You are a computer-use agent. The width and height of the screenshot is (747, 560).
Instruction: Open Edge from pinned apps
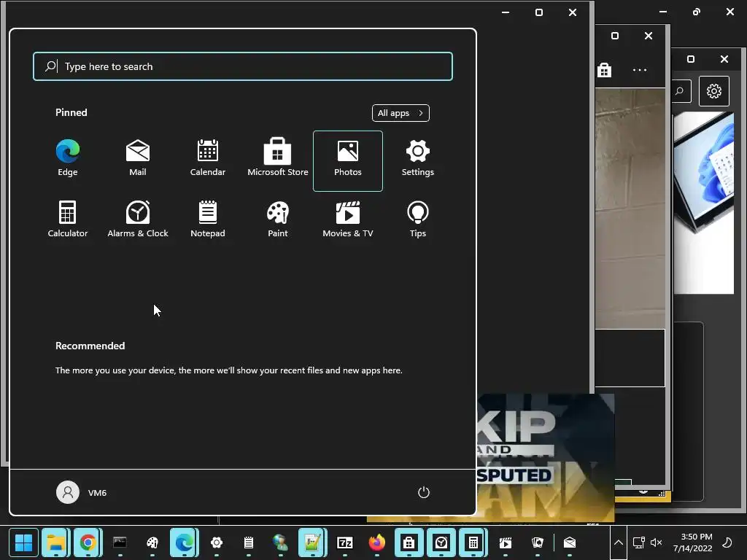(68, 158)
